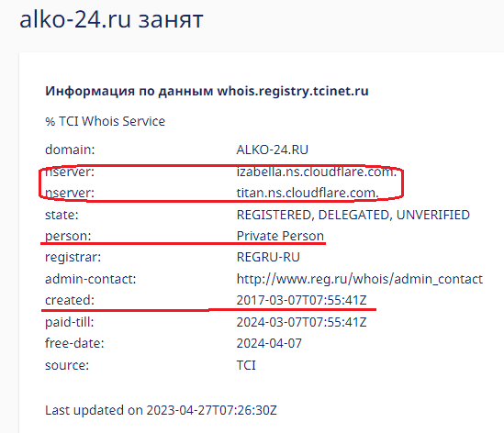Viewport: 504px width, 433px height.
Task: Click the registrar: field label
Action: click(x=73, y=257)
